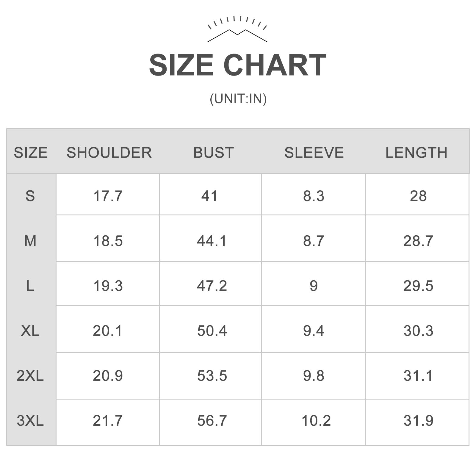Click the 10.2 sleeve value cell
Image resolution: width=476 pixels, height=476 pixels.
pyautogui.click(x=313, y=422)
